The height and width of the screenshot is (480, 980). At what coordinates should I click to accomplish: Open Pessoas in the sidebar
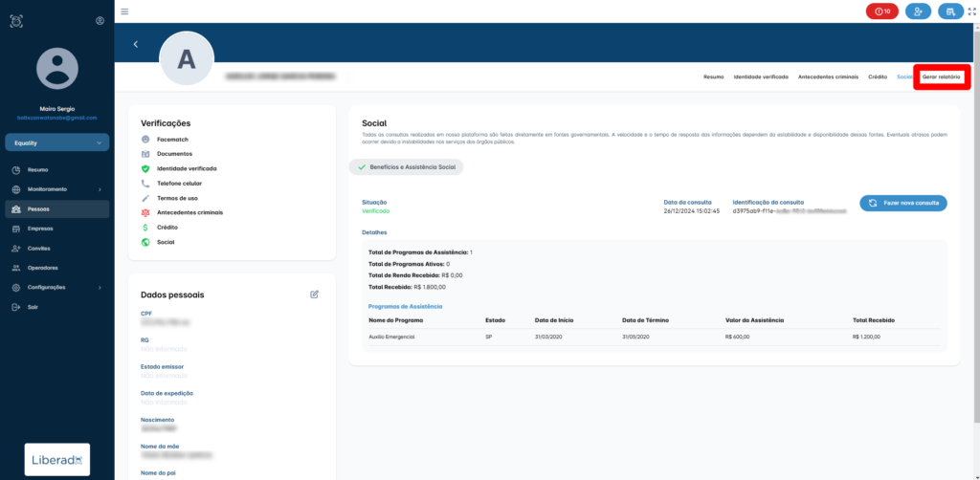pos(57,209)
